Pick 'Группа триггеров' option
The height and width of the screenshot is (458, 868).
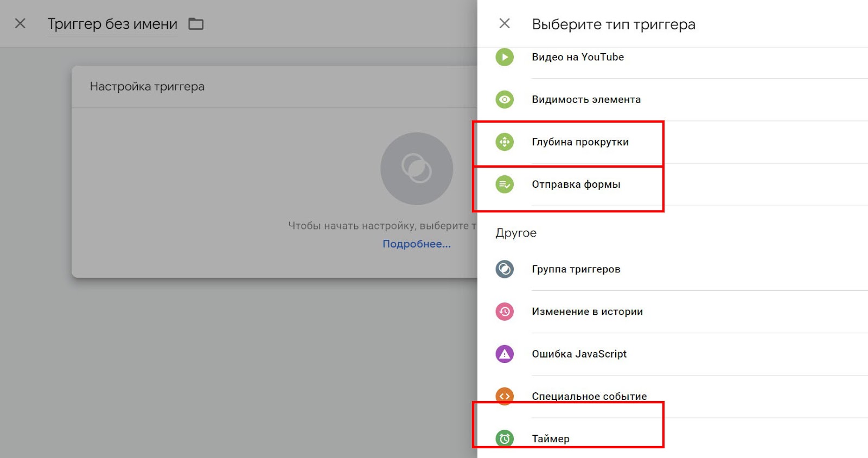[x=576, y=269]
